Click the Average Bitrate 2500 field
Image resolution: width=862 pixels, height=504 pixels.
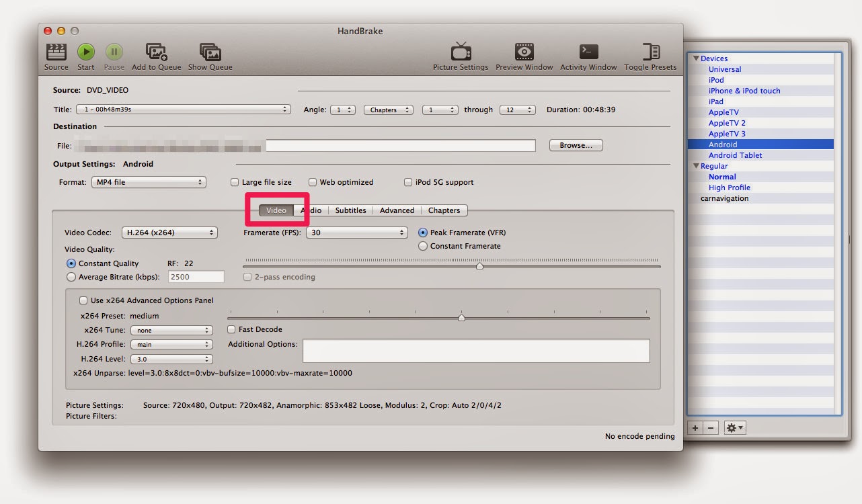196,277
